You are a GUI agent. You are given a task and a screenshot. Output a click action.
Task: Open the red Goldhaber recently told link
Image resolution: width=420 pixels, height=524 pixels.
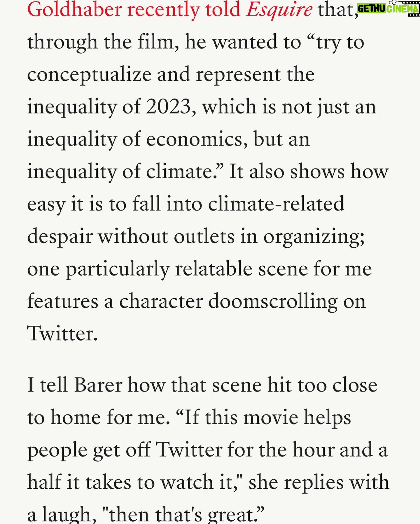tap(134, 9)
